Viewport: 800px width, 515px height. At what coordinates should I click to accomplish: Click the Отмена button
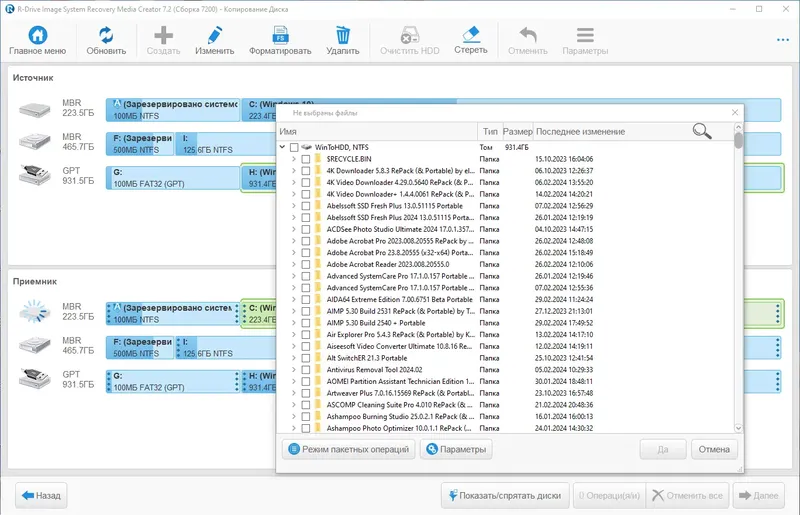pyautogui.click(x=714, y=449)
